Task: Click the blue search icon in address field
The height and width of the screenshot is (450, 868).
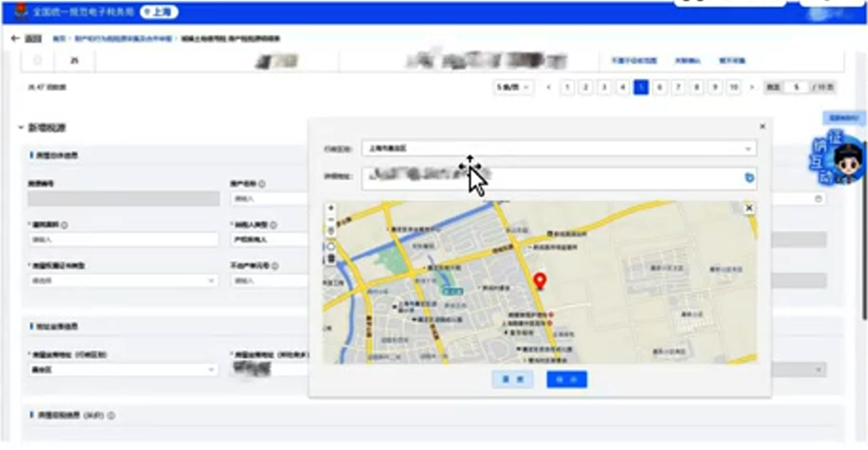Action: 748,177
